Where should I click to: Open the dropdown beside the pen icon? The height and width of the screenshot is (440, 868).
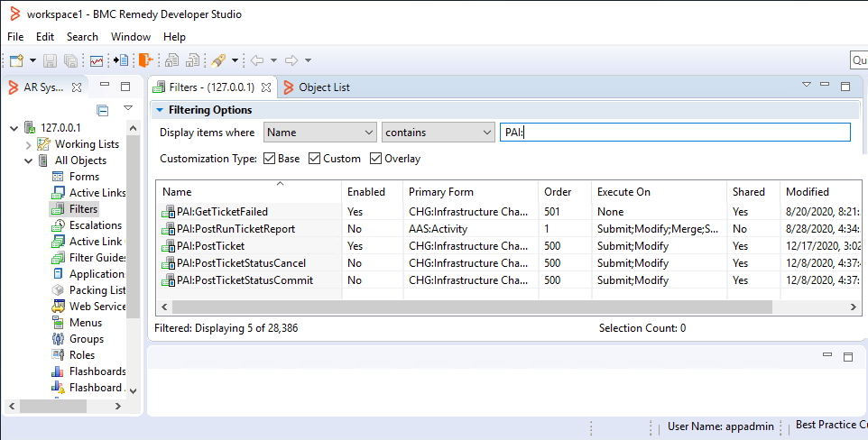point(235,60)
